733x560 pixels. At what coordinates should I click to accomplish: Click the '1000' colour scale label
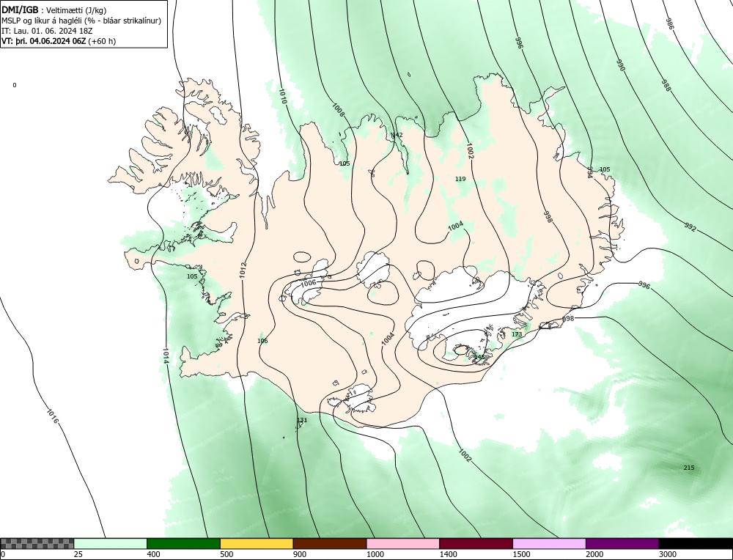click(x=375, y=555)
